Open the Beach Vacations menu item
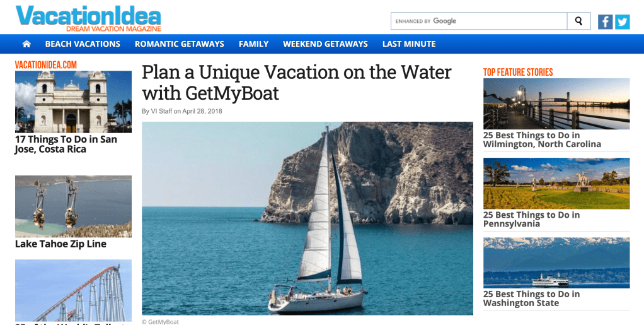Viewport: 644px width, 325px height. click(x=83, y=44)
